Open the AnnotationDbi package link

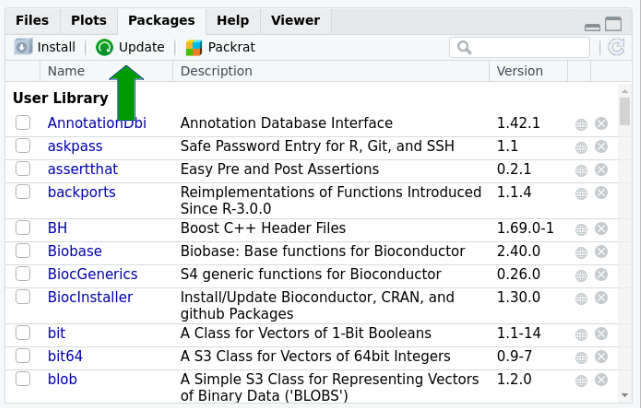pos(97,123)
